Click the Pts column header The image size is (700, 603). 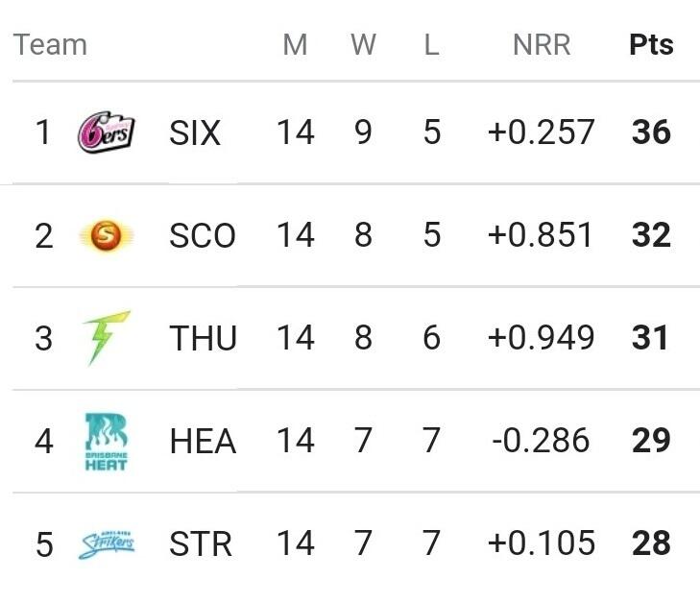651,45
